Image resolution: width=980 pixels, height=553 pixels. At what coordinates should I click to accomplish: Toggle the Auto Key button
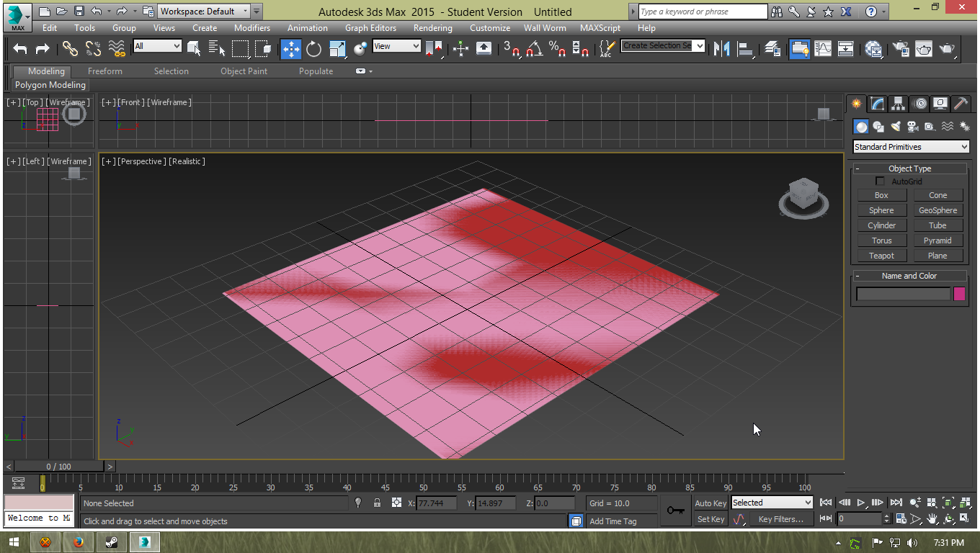[710, 503]
